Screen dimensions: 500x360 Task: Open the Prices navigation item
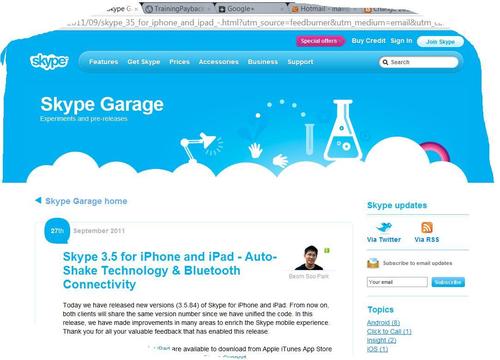coord(179,62)
